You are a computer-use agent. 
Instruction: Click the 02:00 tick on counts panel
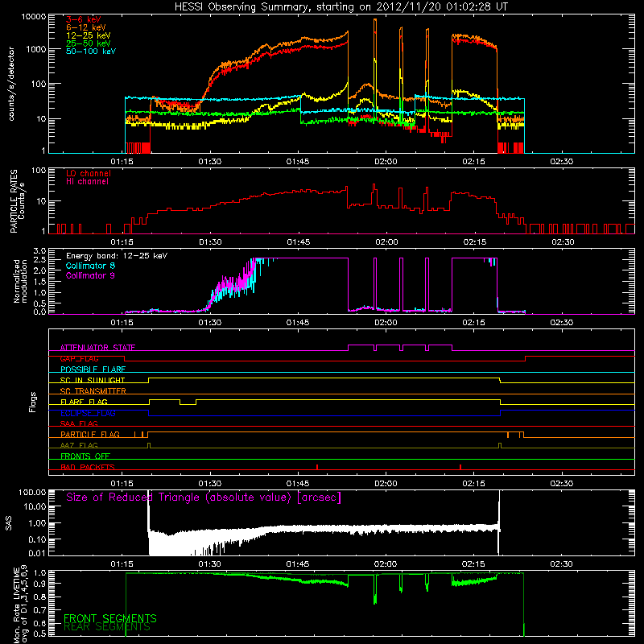click(386, 162)
